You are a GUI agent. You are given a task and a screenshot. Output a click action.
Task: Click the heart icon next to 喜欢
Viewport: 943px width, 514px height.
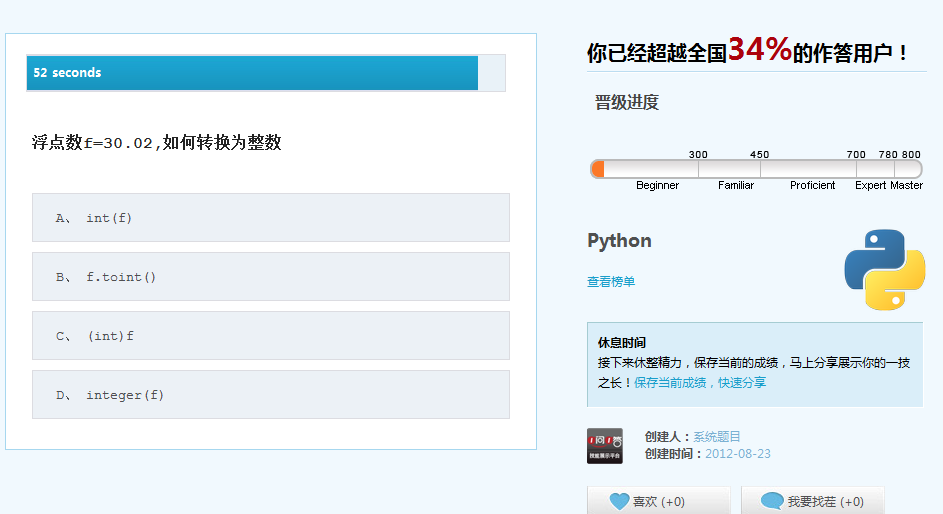click(x=619, y=501)
